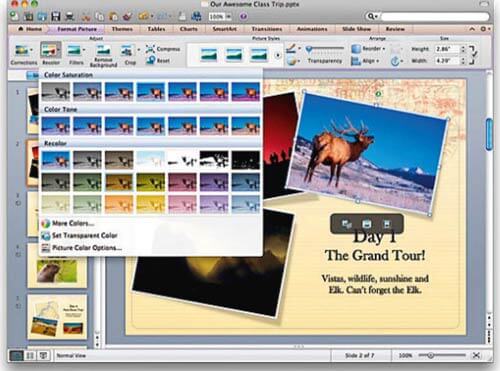Click the Print icon in toolbar
This screenshot has height=371, width=500.
pos(70,16)
